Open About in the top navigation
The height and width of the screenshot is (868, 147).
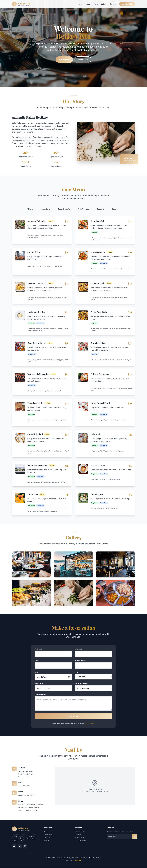click(88, 4)
